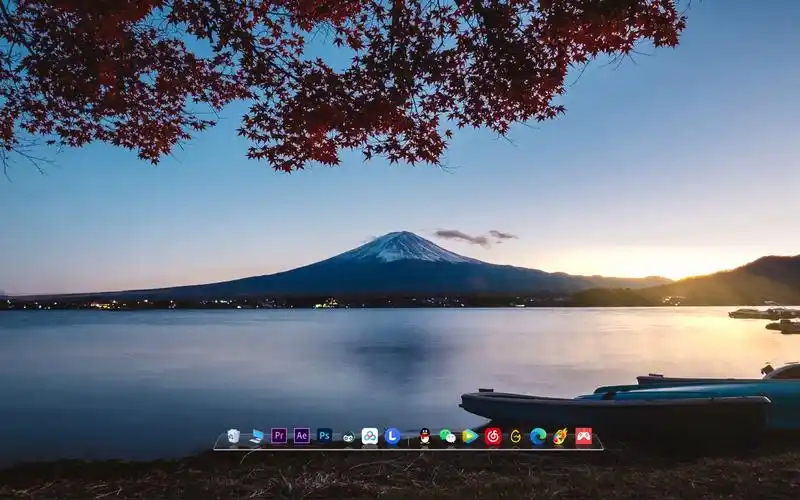800x500 pixels.
Task: Open Tencent Video play icon
Action: coord(470,436)
